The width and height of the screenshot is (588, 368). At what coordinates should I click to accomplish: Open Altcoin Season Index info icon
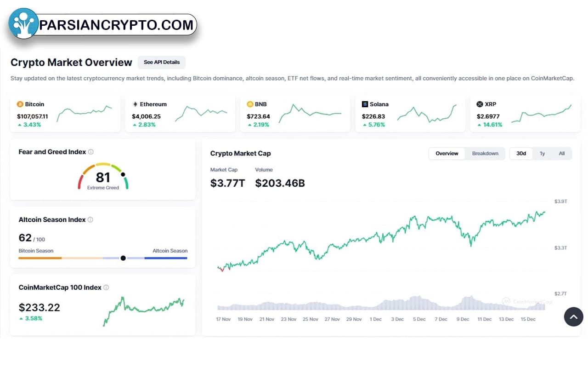coord(90,220)
